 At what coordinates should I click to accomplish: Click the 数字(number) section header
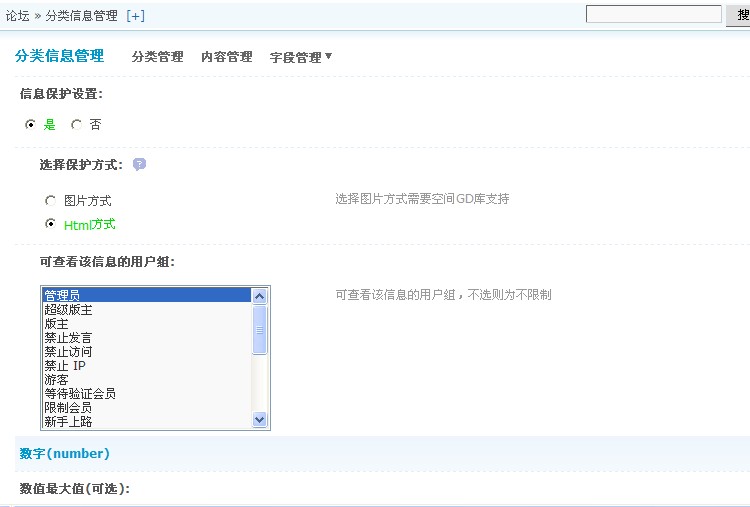65,453
